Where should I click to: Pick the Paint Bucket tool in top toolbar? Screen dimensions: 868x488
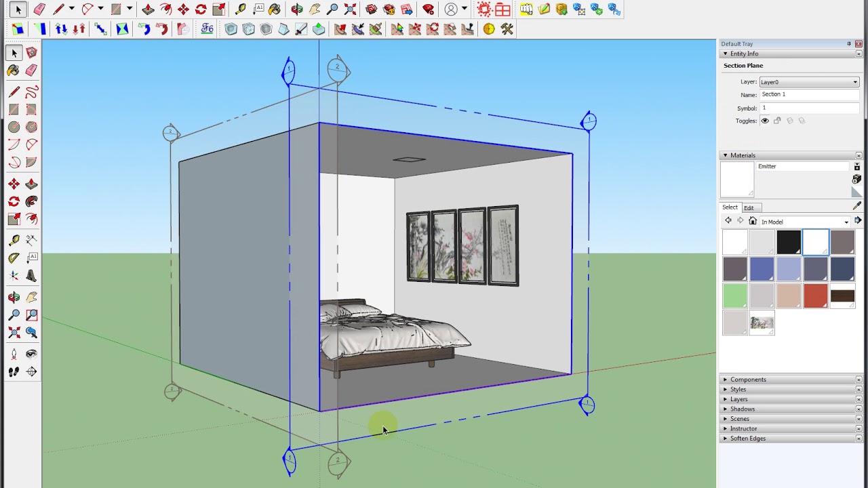[x=275, y=9]
